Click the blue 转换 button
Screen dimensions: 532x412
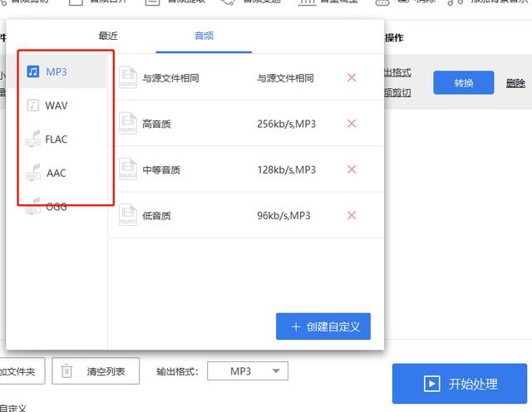[x=464, y=82]
